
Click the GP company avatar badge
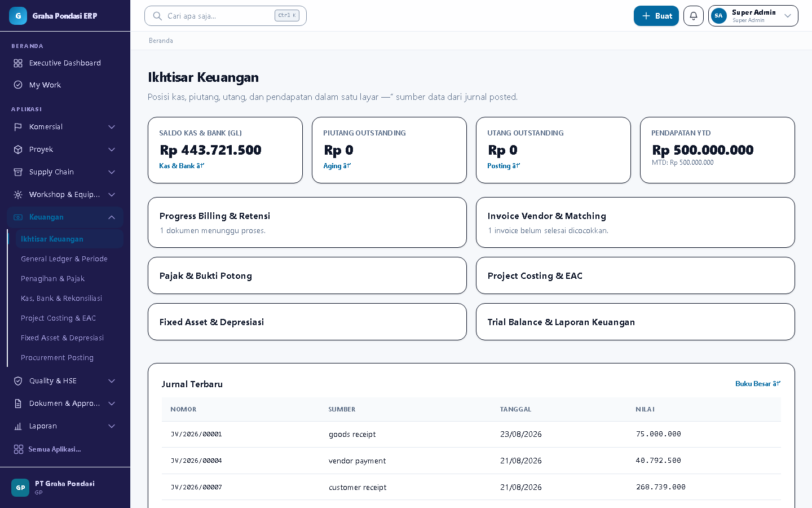point(20,488)
